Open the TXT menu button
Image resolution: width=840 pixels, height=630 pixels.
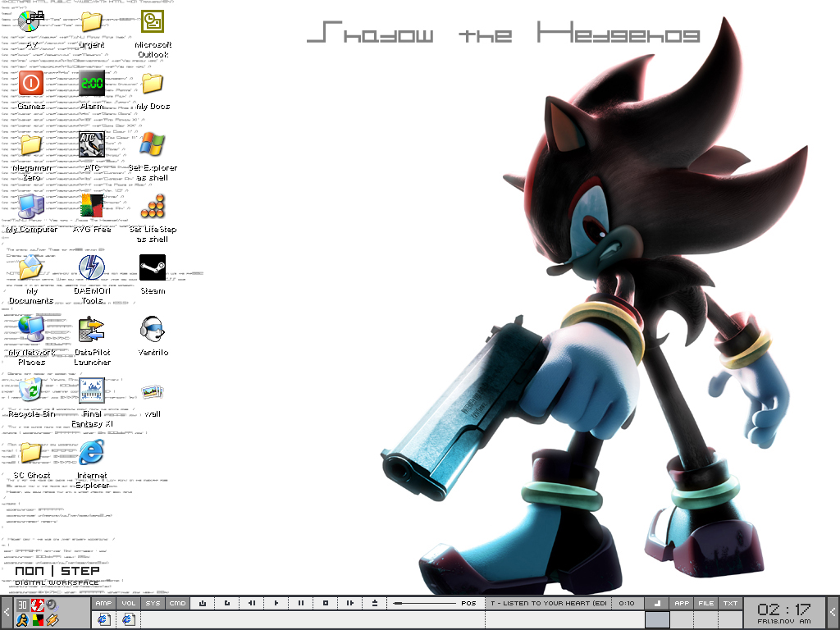731,603
